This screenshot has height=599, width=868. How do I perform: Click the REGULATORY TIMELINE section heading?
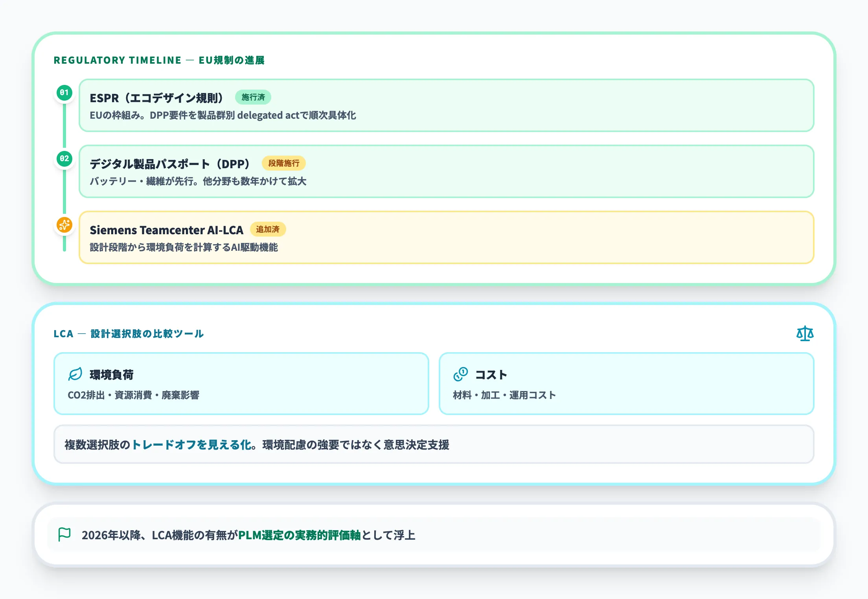pyautogui.click(x=159, y=60)
